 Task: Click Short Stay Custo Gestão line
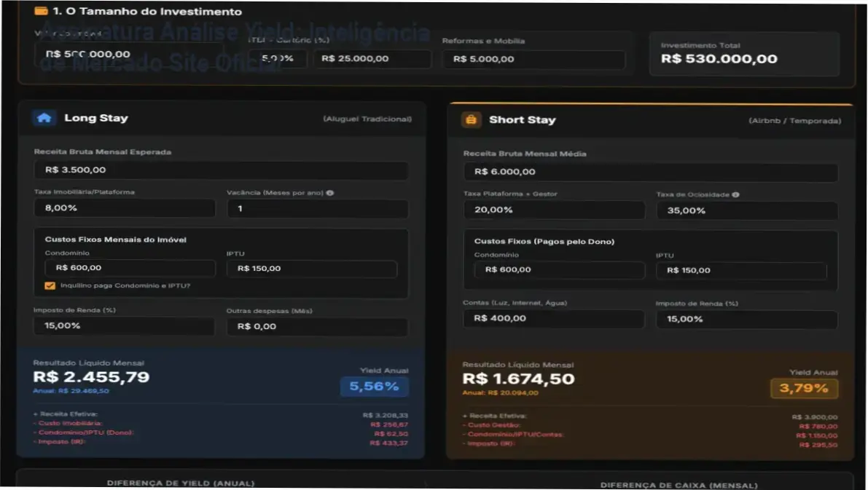pos(650,426)
